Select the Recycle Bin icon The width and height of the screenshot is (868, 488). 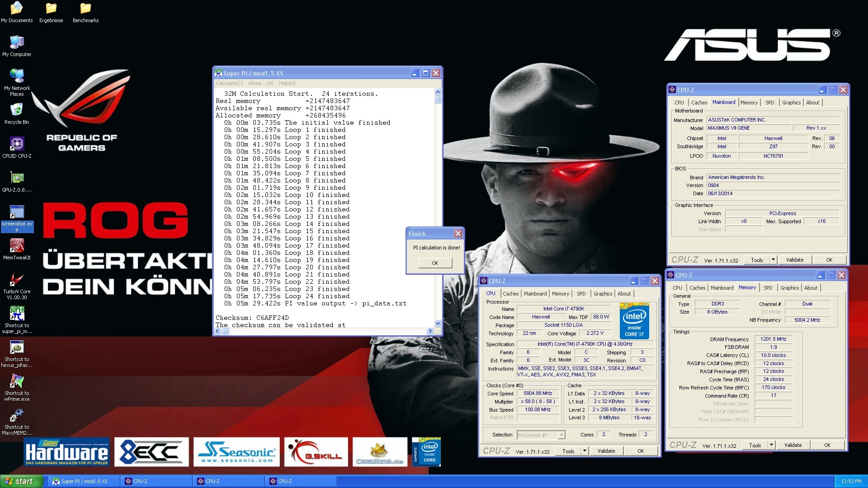point(17,114)
